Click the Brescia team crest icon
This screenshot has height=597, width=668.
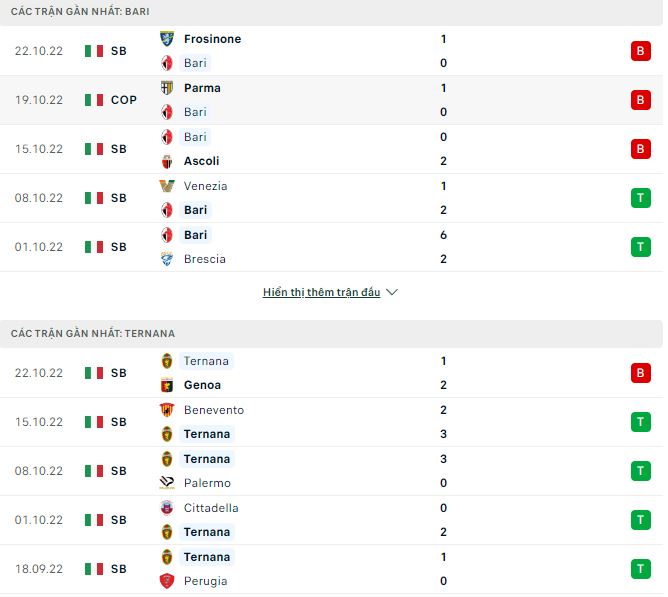(167, 259)
